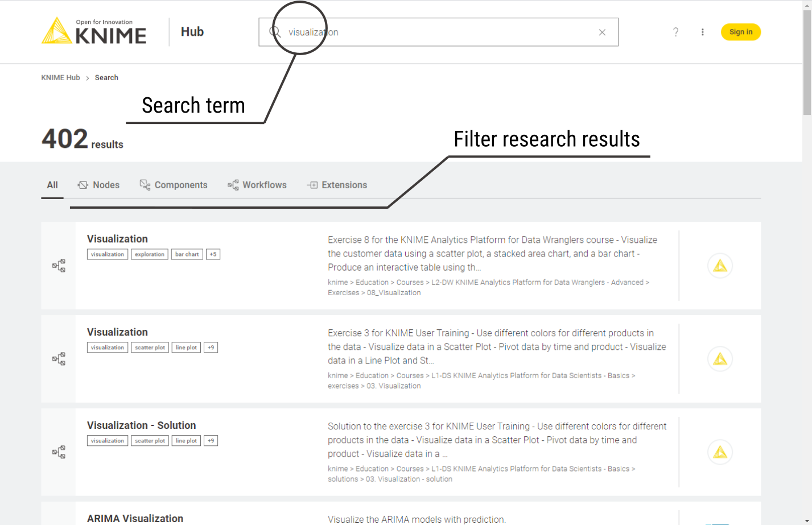Click the search magnifier icon
This screenshot has height=525, width=812.
tap(275, 32)
